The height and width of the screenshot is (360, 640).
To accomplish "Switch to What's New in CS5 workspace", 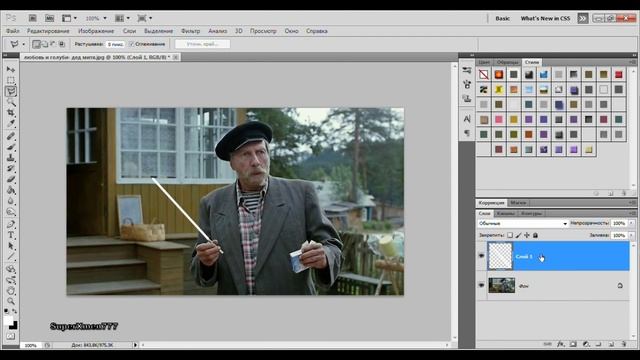I will click(x=545, y=18).
